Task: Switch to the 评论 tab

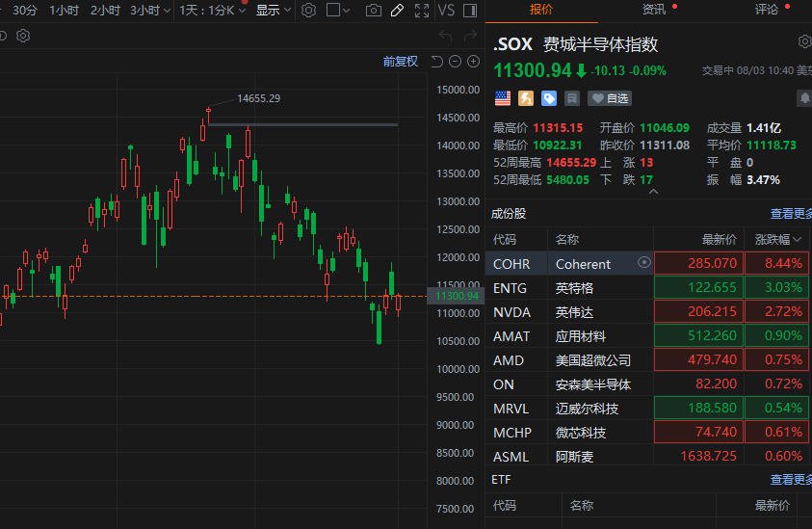Action: (767, 10)
